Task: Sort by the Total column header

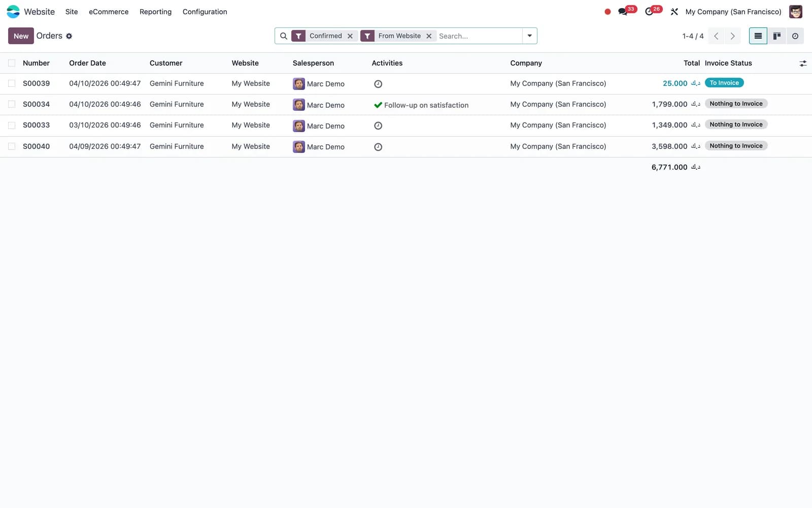Action: point(692,63)
